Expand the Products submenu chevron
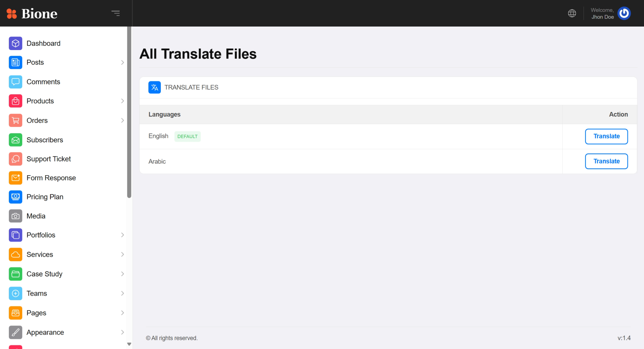 [122, 101]
